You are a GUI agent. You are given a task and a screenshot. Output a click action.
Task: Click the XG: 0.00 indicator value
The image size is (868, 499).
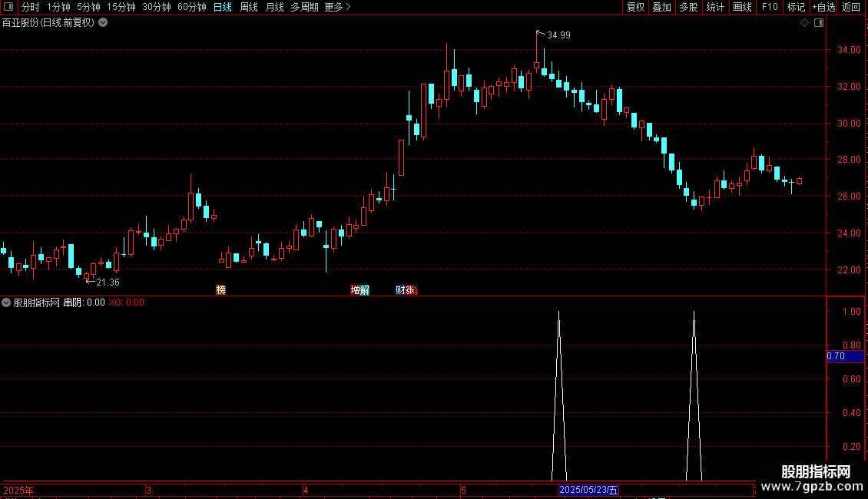(x=126, y=302)
